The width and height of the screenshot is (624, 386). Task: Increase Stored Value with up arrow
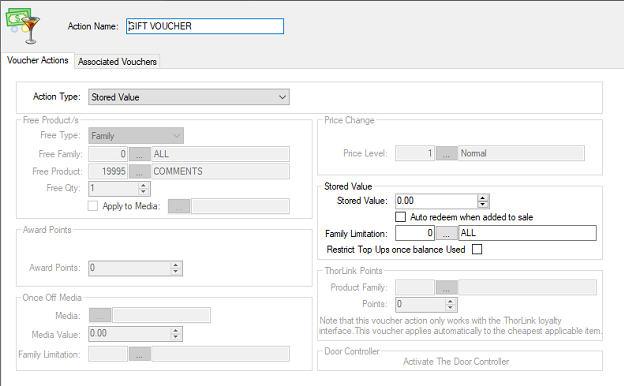tap(483, 198)
